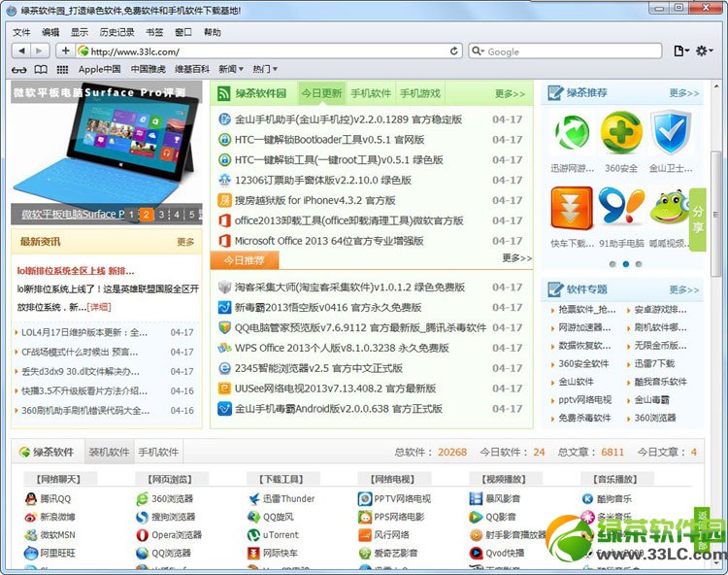Open the settings gear menu
Image resolution: width=728 pixels, height=575 pixels.
click(x=704, y=51)
